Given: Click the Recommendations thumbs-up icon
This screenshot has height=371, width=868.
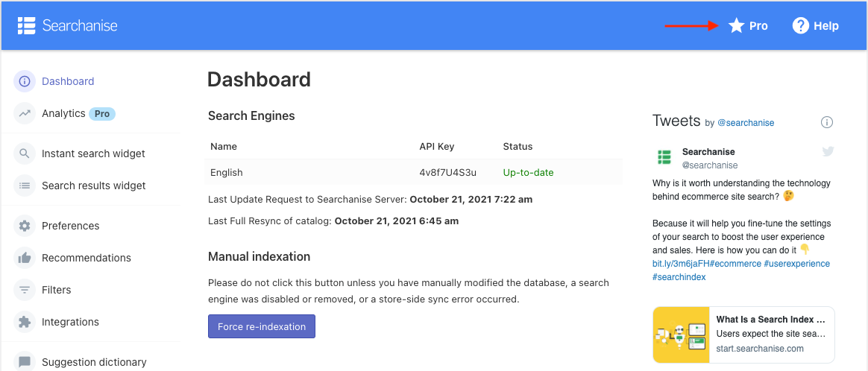Looking at the screenshot, I should [25, 258].
